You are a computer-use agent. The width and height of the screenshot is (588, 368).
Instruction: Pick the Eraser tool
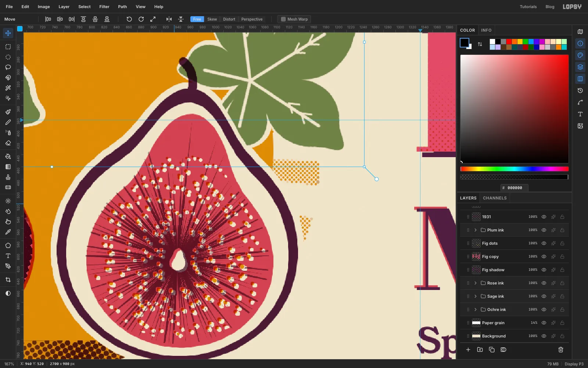[x=8, y=143]
